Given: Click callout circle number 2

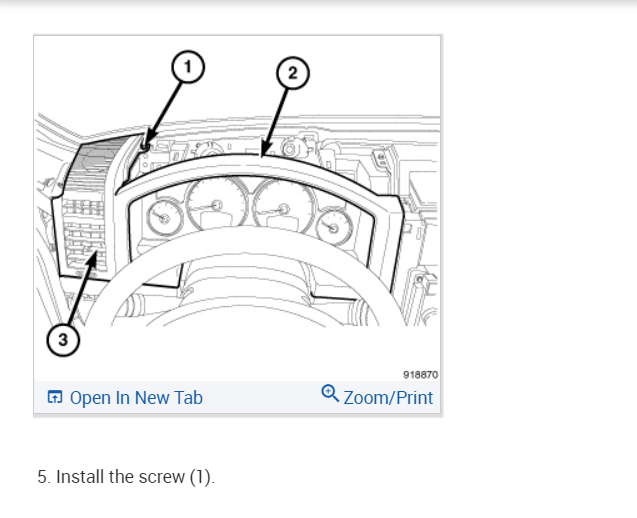Looking at the screenshot, I should [292, 74].
